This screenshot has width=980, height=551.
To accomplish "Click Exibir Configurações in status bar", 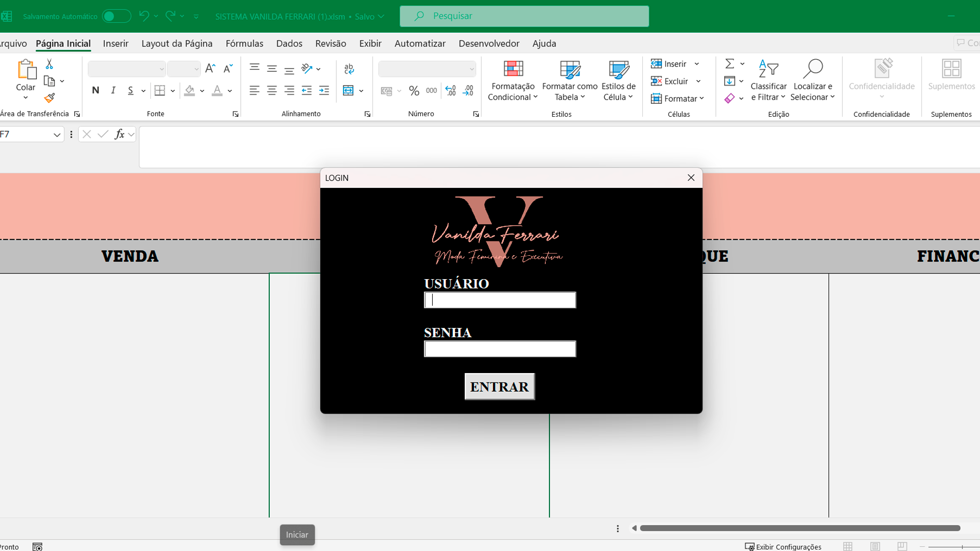I will [783, 546].
